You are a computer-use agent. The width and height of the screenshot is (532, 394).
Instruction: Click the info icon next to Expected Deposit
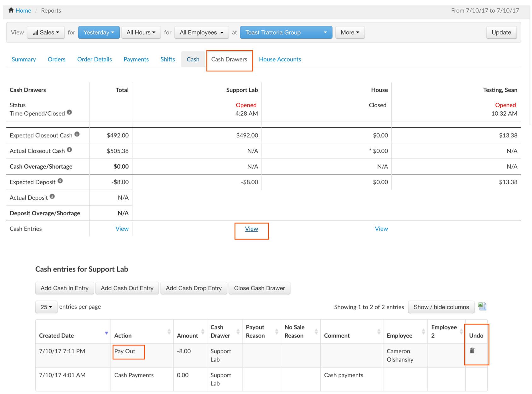click(x=60, y=181)
